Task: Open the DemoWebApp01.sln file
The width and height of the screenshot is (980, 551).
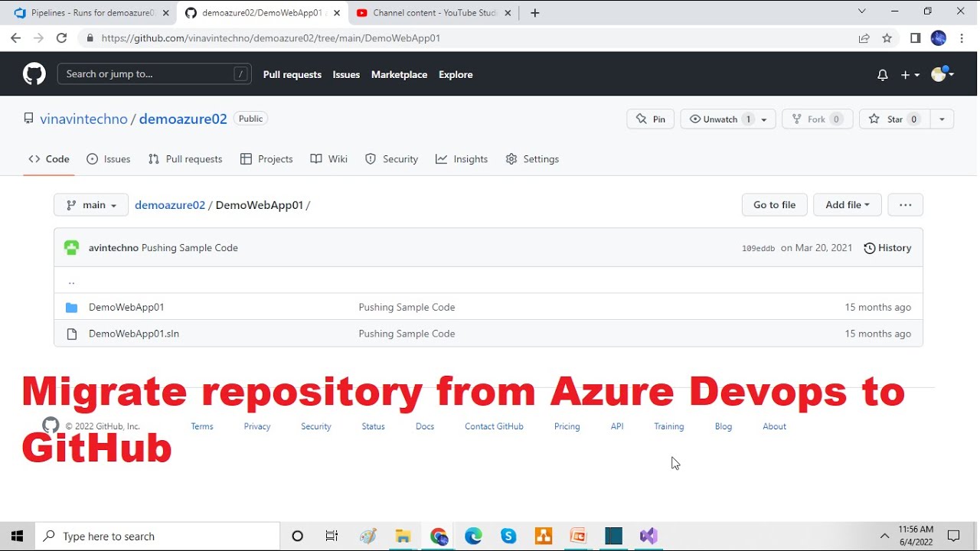Action: click(134, 334)
